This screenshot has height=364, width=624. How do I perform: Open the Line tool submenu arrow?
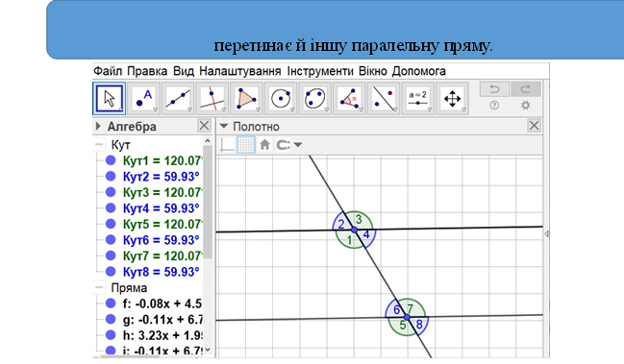(189, 109)
